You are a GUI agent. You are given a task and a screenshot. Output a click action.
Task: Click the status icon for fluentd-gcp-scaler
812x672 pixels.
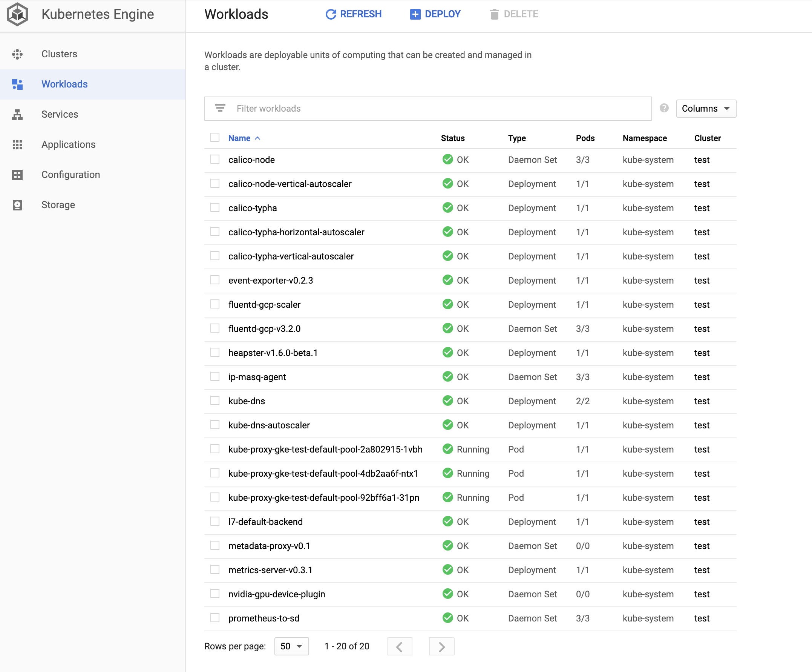pos(448,304)
